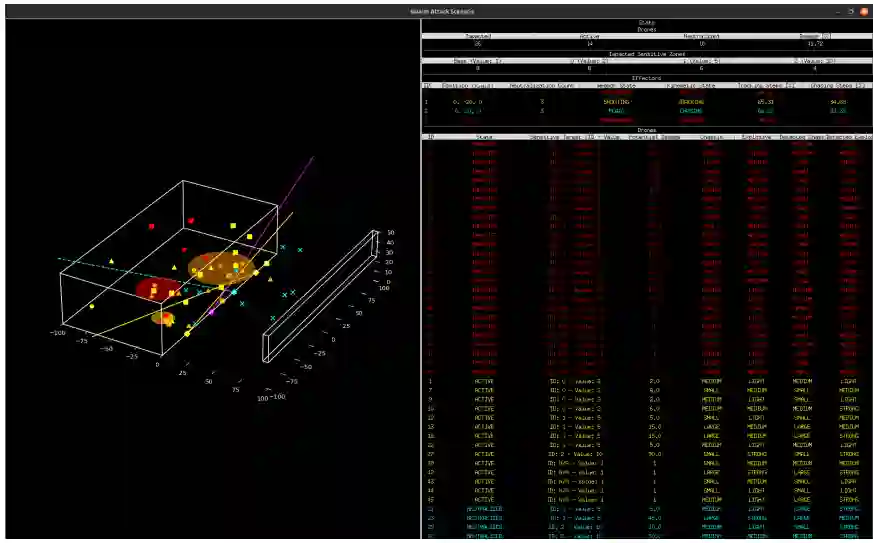Click the Impacted Sensitive Zones section title

pyautogui.click(x=647, y=54)
